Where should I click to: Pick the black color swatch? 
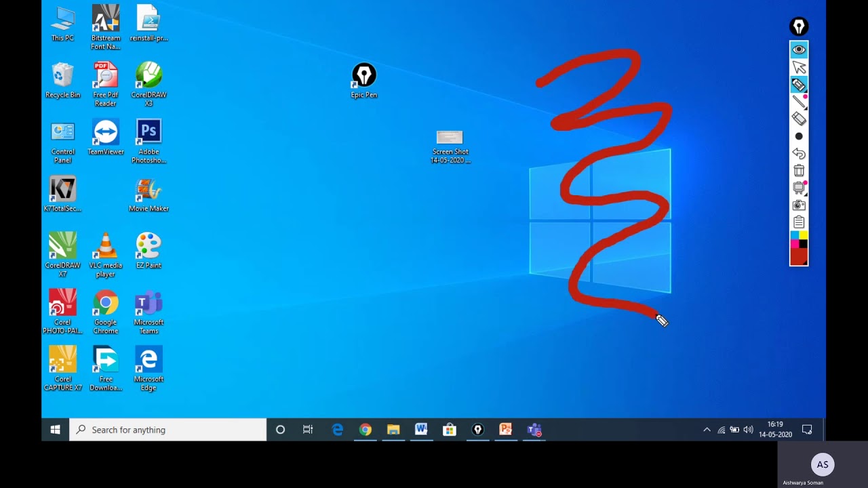804,244
